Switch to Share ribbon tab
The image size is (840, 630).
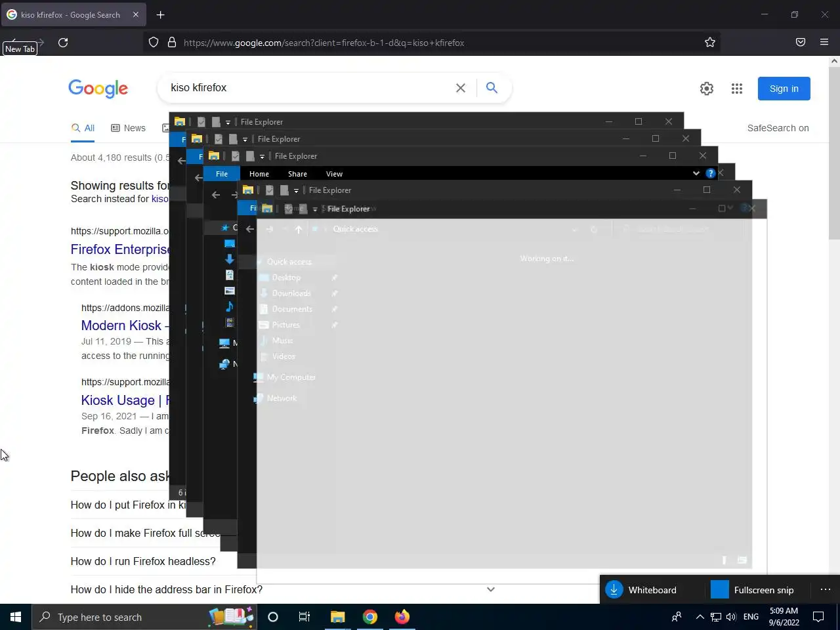pos(297,174)
